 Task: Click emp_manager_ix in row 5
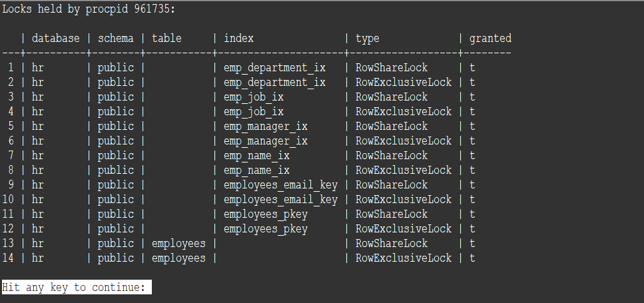pos(265,127)
